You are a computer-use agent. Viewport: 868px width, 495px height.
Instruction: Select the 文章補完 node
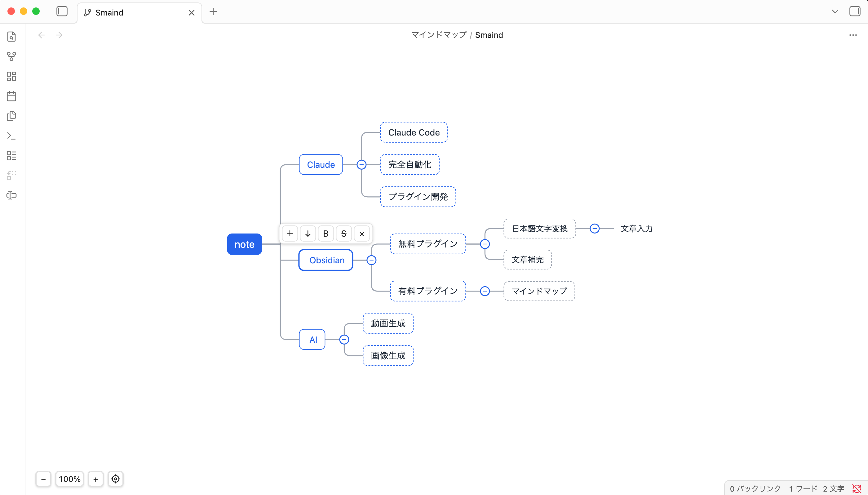click(527, 259)
